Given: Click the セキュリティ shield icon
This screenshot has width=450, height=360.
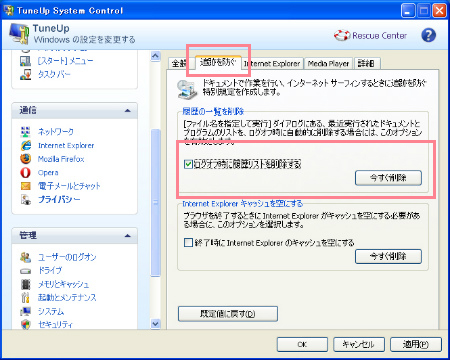Looking at the screenshot, I should pyautogui.click(x=26, y=324).
